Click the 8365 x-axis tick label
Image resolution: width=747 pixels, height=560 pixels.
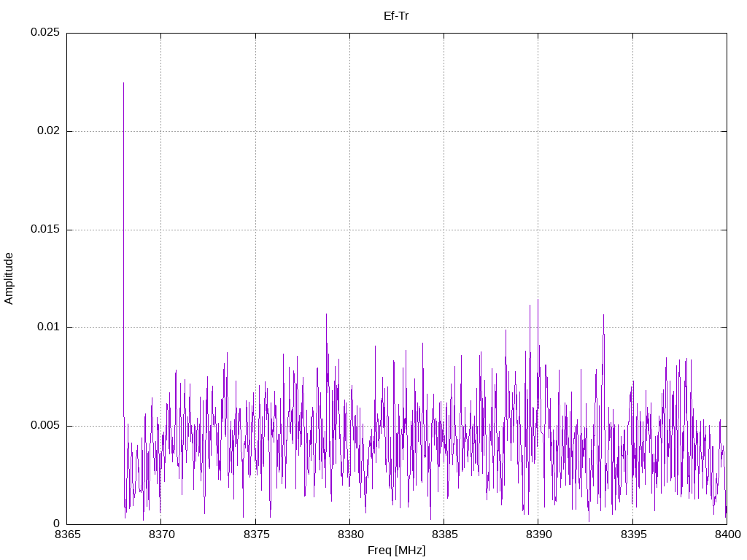tap(68, 534)
